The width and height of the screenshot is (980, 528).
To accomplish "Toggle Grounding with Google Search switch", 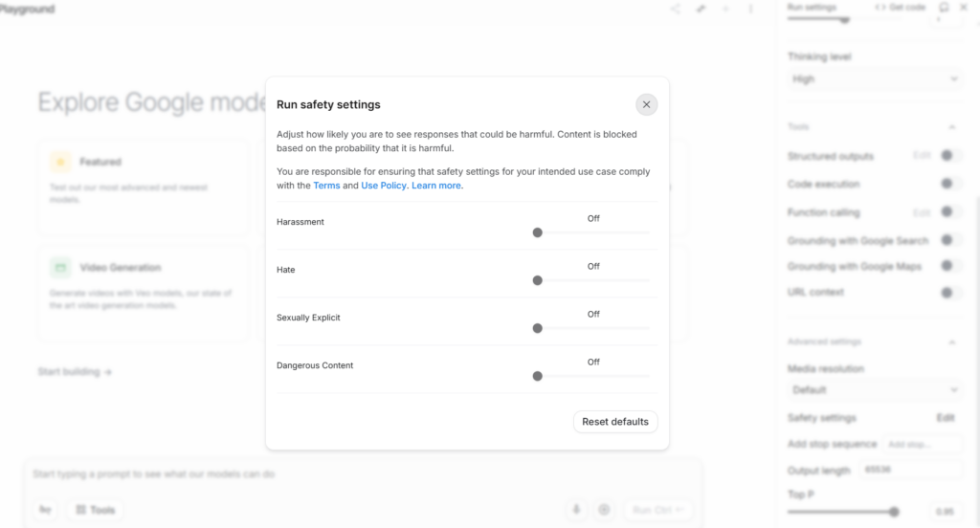I will (949, 240).
